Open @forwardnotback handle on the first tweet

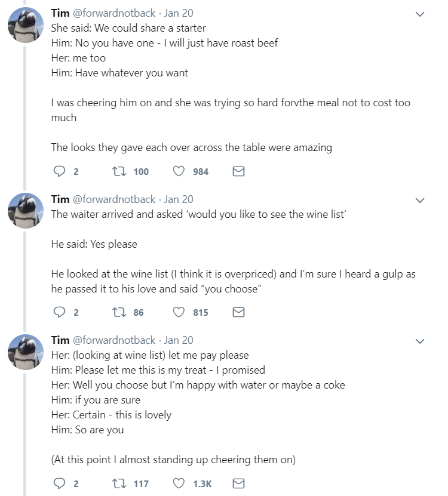(x=114, y=13)
